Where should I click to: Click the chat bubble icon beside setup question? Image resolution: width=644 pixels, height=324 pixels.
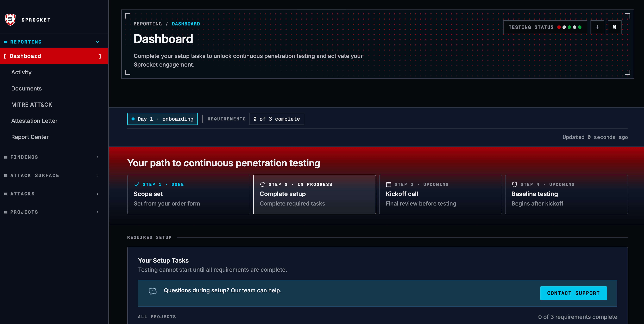(153, 291)
